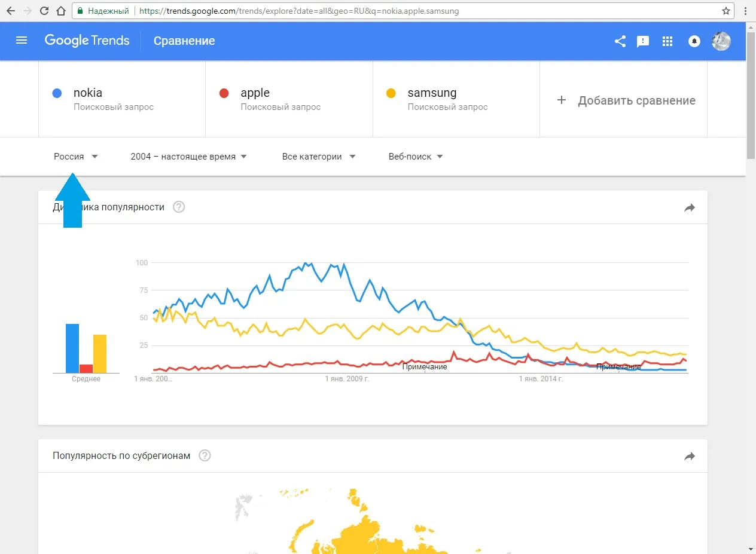This screenshot has height=554, width=756.
Task: Open the user account avatar
Action: [721, 41]
